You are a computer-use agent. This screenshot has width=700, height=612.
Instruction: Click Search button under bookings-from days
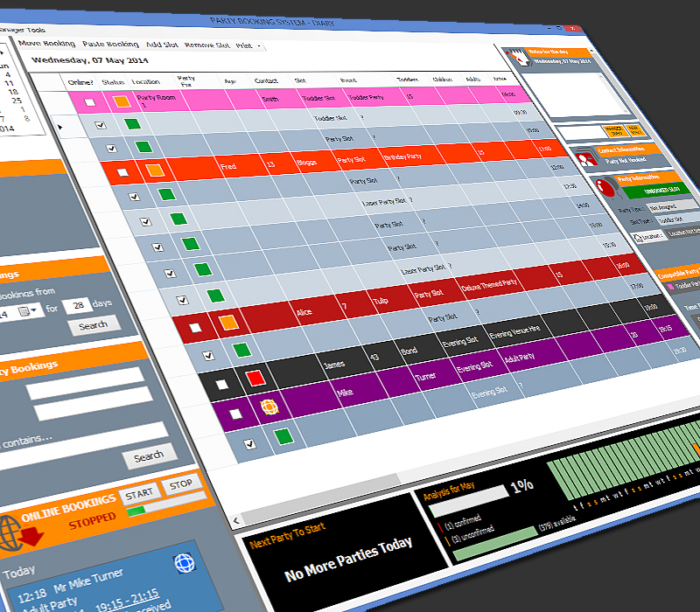(x=94, y=325)
